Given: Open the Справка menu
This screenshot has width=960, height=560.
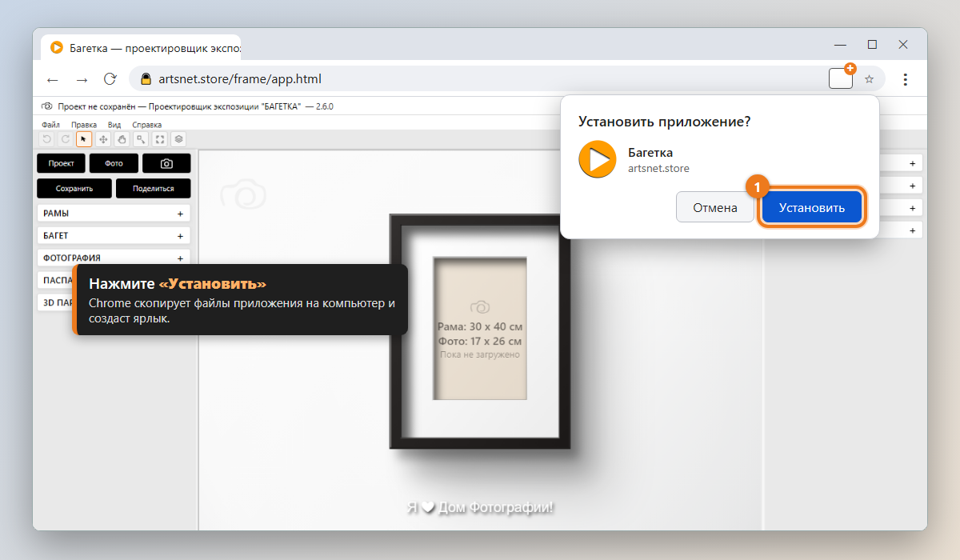Looking at the screenshot, I should 146,125.
